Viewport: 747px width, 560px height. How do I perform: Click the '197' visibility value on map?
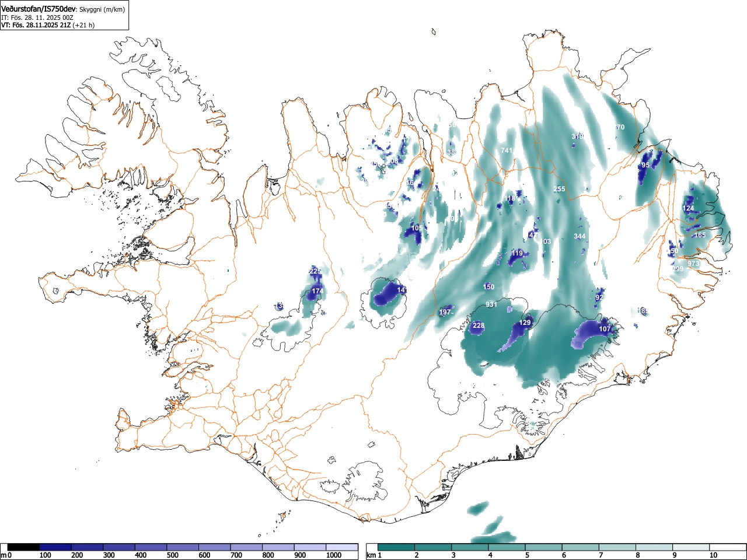pyautogui.click(x=445, y=313)
